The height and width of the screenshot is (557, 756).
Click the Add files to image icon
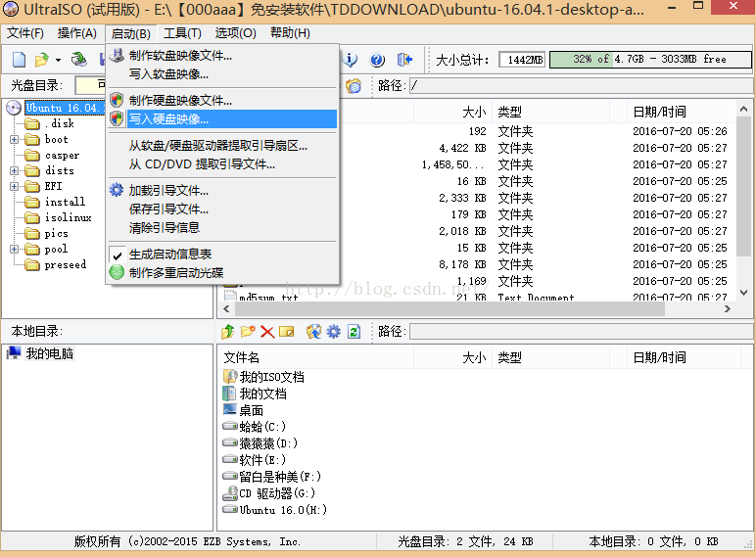314,332
